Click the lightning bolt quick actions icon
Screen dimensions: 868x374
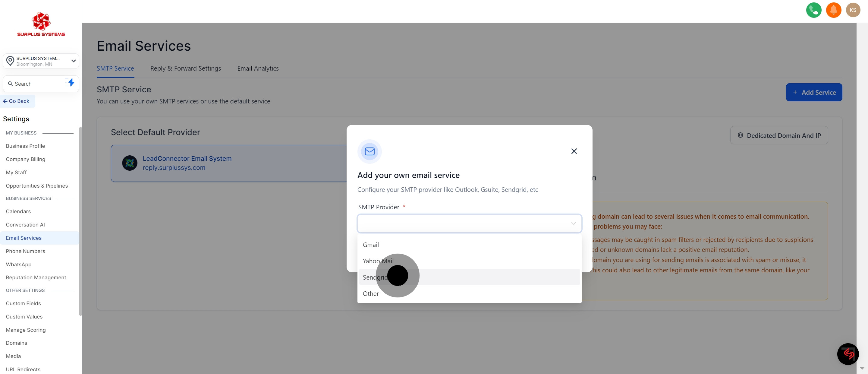pos(71,83)
